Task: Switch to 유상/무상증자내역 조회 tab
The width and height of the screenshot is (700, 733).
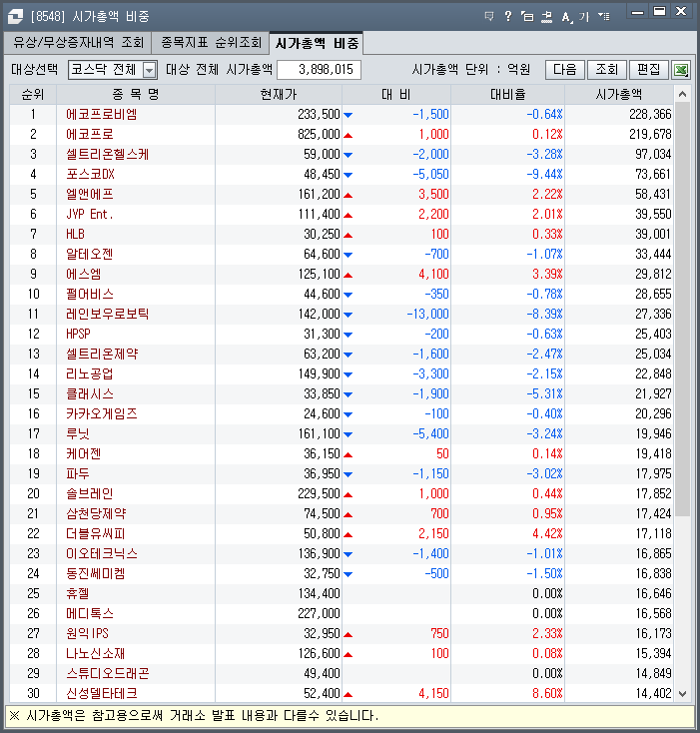Action: [x=78, y=43]
